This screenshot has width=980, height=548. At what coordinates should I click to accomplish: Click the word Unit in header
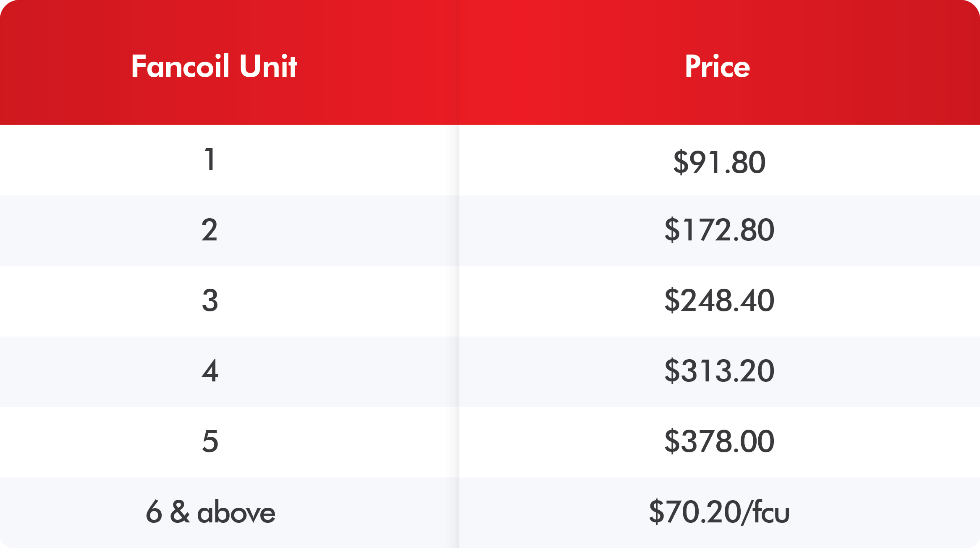[268, 66]
